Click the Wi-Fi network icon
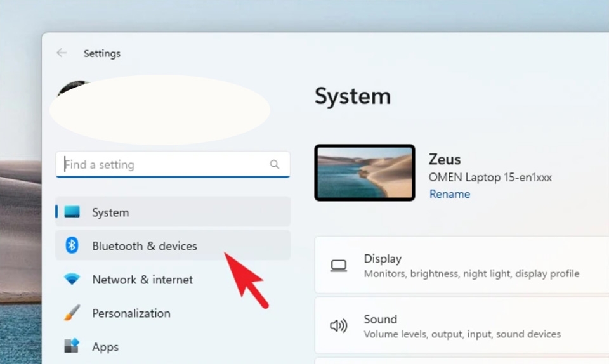This screenshot has width=609, height=364. click(72, 278)
